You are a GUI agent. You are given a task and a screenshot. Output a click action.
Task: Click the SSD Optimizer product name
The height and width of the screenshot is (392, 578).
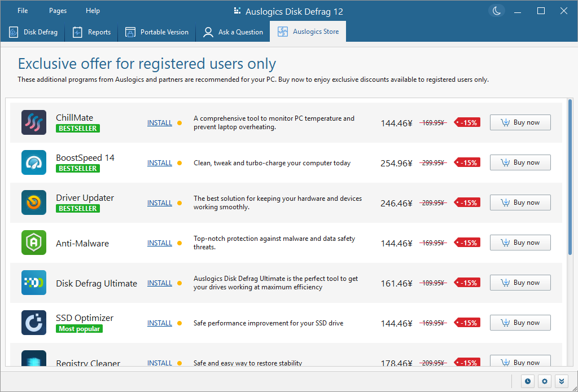click(x=85, y=318)
